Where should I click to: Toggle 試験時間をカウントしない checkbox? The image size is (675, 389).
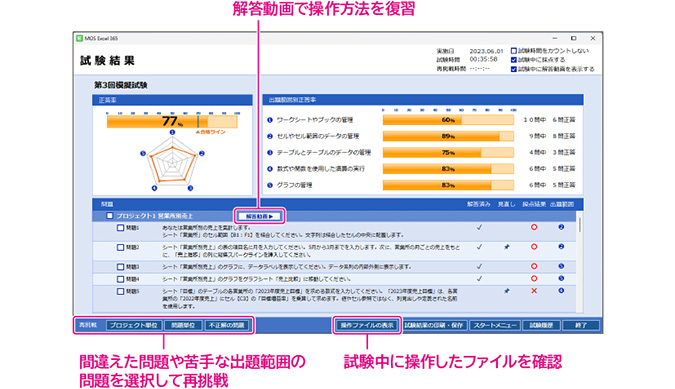514,51
